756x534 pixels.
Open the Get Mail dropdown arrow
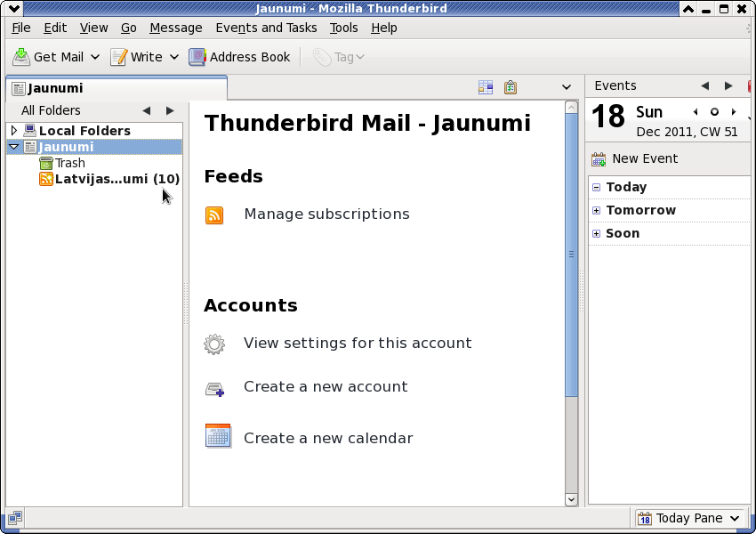95,57
